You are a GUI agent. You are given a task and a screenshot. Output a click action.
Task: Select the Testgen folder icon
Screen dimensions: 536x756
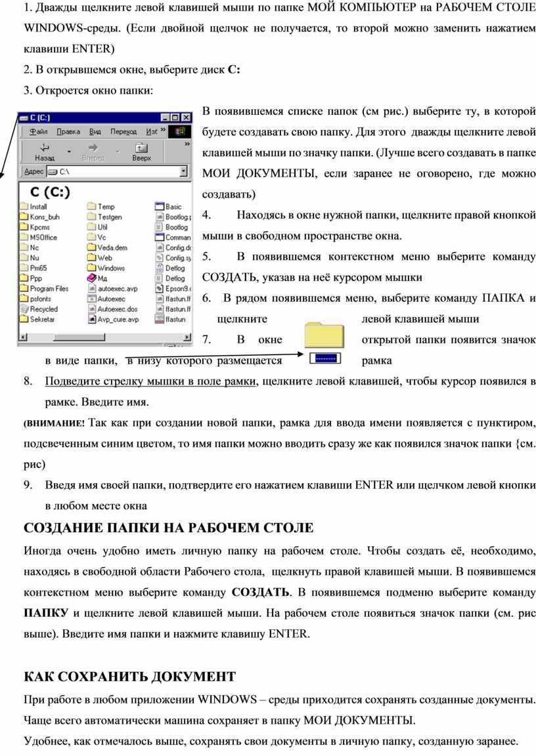[92, 217]
